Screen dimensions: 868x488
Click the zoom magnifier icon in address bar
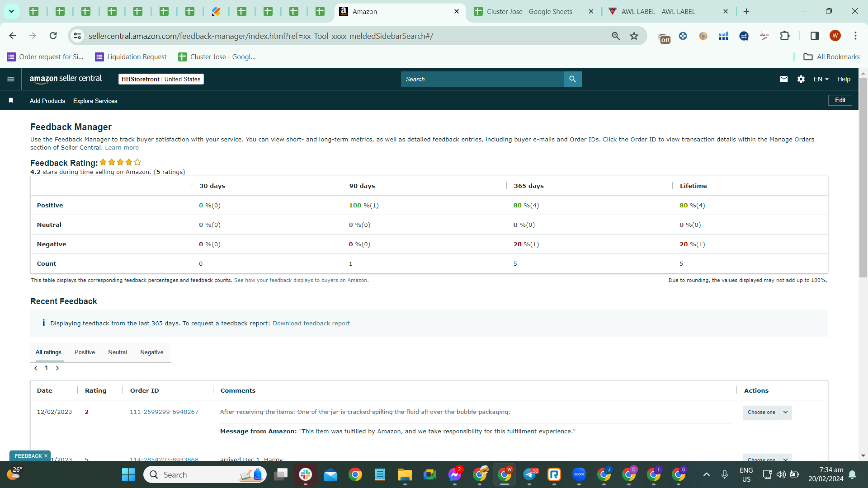coord(616,36)
